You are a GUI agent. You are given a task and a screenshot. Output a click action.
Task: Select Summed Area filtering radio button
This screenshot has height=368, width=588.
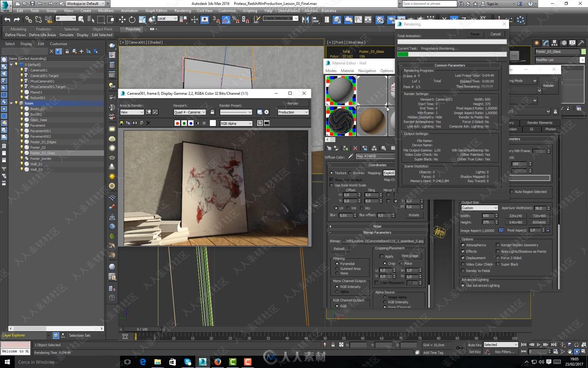pyautogui.click(x=337, y=269)
